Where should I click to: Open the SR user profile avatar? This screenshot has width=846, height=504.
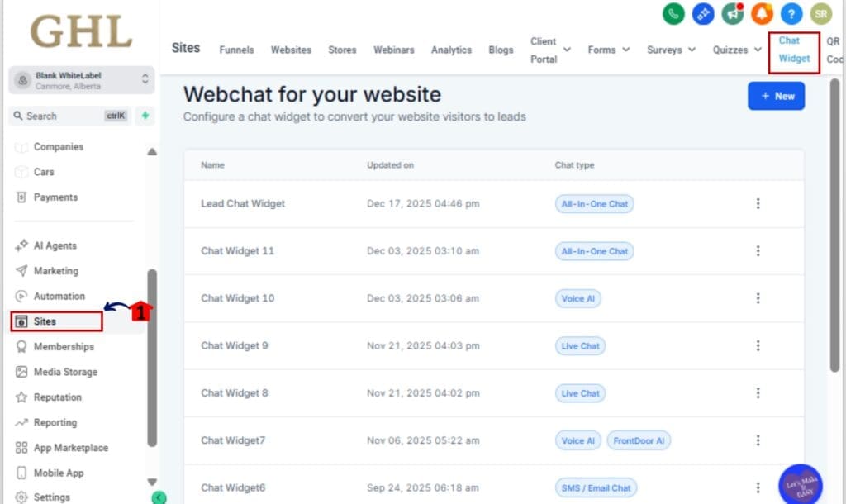[x=820, y=13]
